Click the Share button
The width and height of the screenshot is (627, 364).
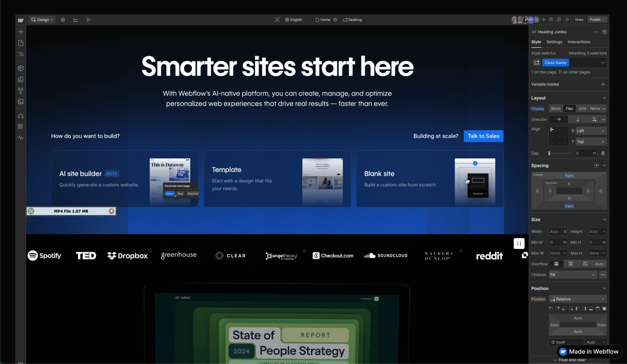coord(579,20)
